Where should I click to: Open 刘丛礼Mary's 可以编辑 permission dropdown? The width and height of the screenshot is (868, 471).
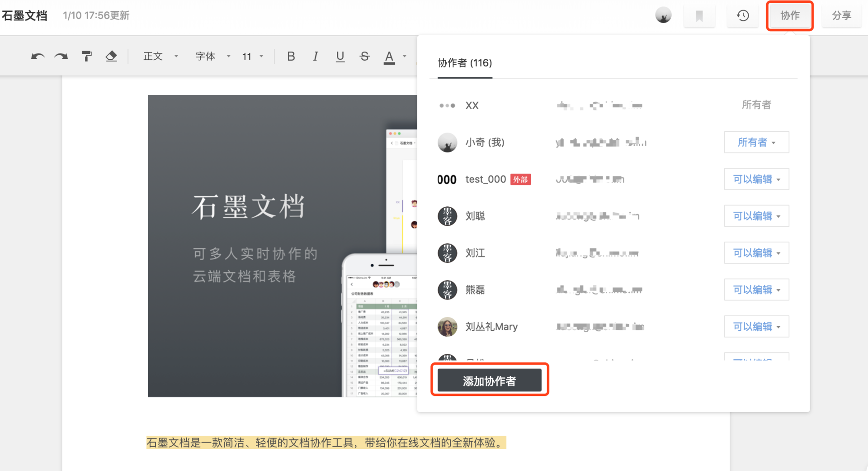tap(756, 327)
